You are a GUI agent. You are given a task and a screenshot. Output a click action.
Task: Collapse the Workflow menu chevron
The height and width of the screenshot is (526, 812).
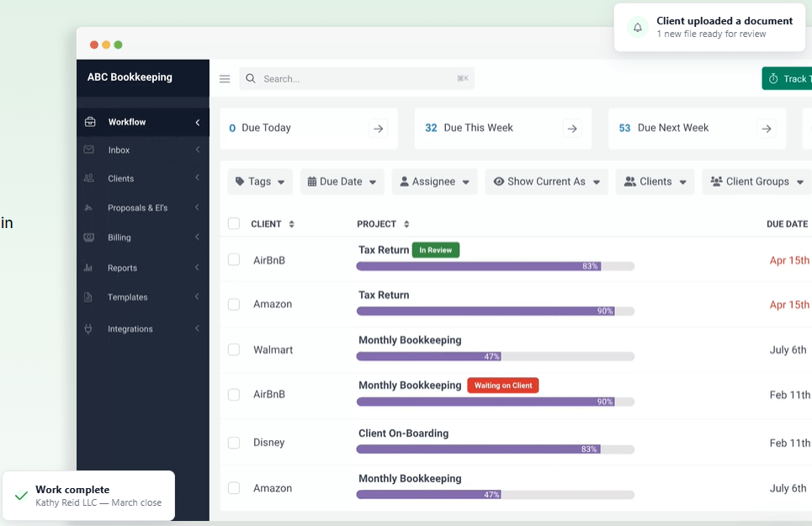[197, 122]
